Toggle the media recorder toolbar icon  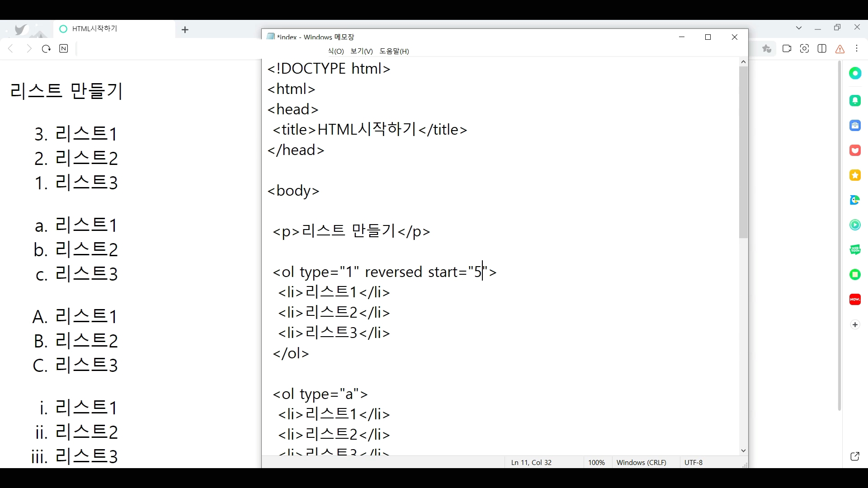click(787, 49)
